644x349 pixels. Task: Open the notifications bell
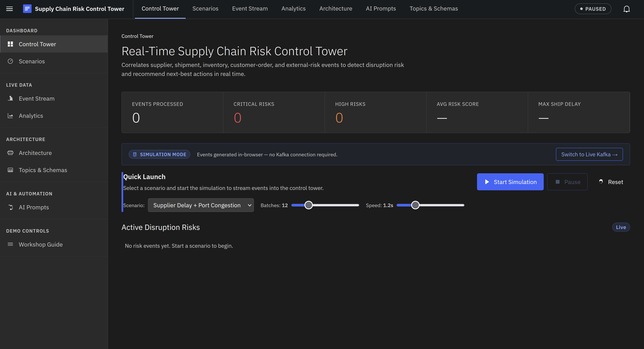[x=627, y=9]
